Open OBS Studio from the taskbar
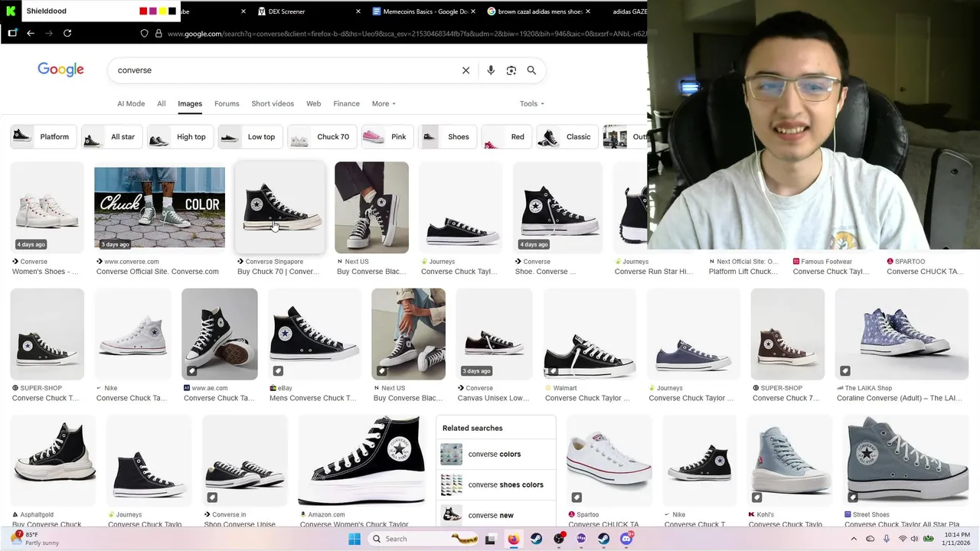This screenshot has width=980, height=551. (559, 539)
